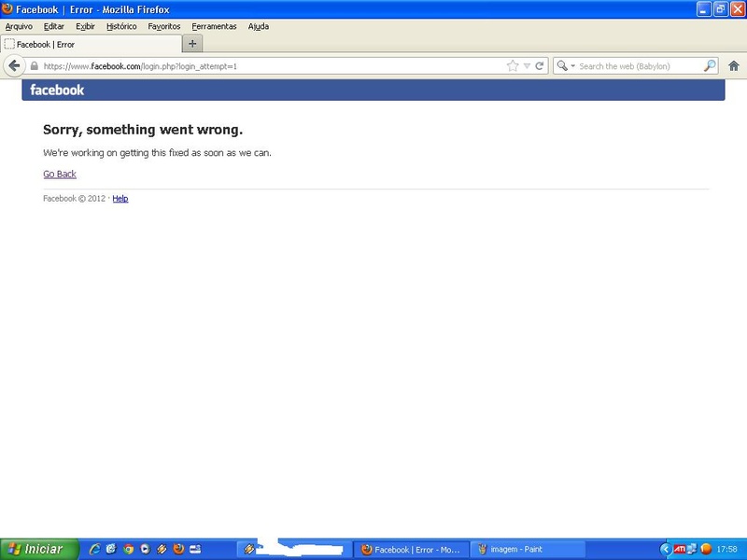Minimize the Firefox window
The image size is (747, 560).
704,9
